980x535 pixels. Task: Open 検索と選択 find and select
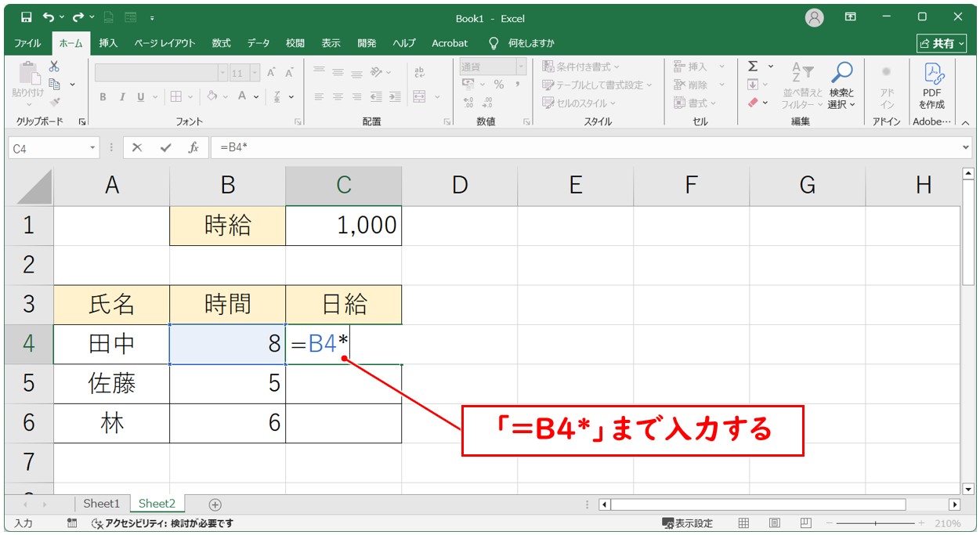842,85
